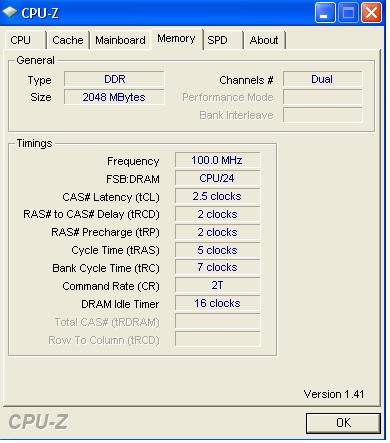The width and height of the screenshot is (390, 443).
Task: Select the FSB:DRAM value CPU/24
Action: [217, 178]
